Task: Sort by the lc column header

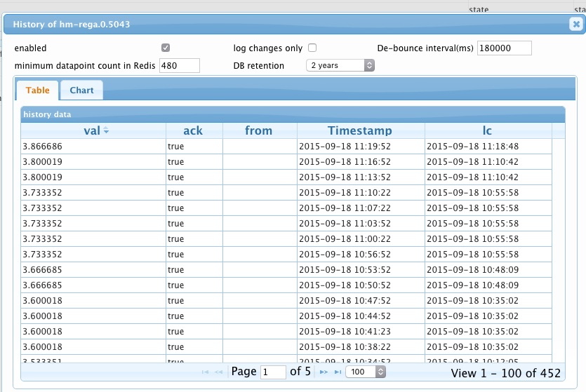Action: 488,130
